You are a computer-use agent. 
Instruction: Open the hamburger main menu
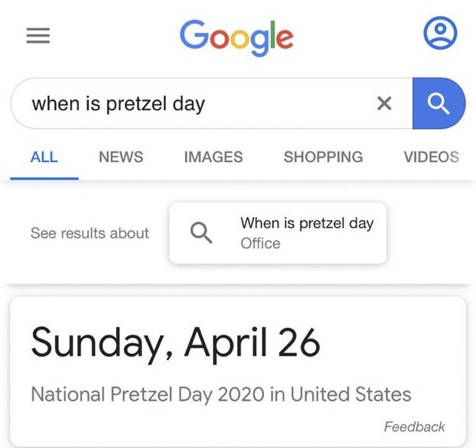(x=38, y=35)
